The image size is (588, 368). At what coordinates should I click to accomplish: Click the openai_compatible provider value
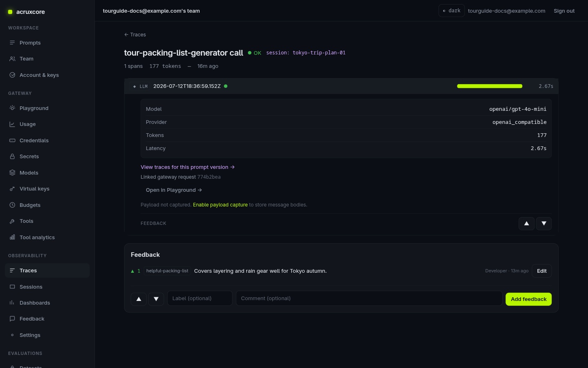click(x=519, y=122)
